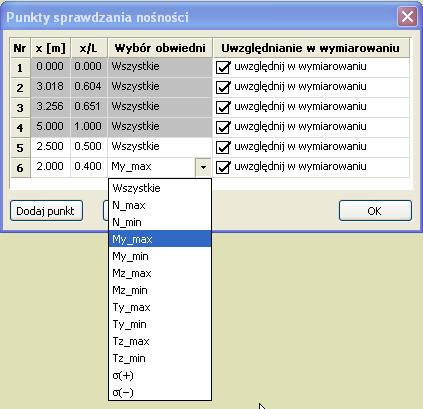The width and height of the screenshot is (423, 409).
Task: Choose the σ(−) stress option
Action: pos(160,392)
